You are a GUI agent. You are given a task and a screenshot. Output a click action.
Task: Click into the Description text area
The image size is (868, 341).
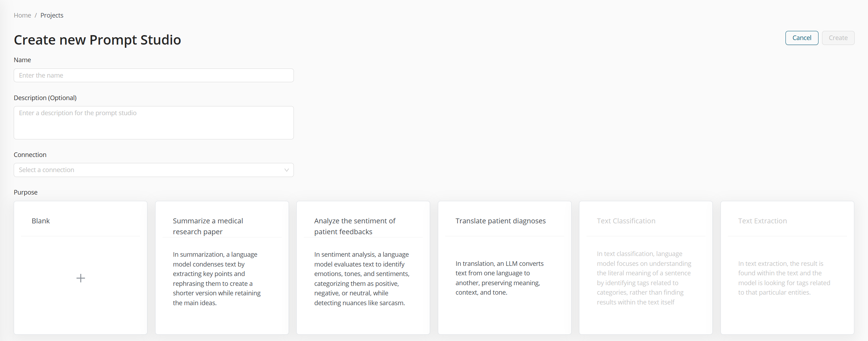(x=154, y=123)
